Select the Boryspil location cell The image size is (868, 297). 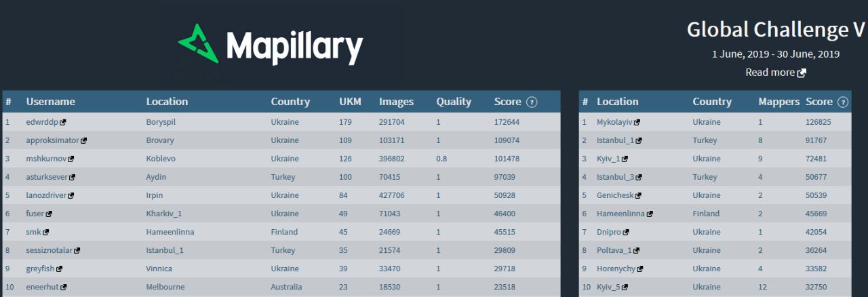coord(161,122)
